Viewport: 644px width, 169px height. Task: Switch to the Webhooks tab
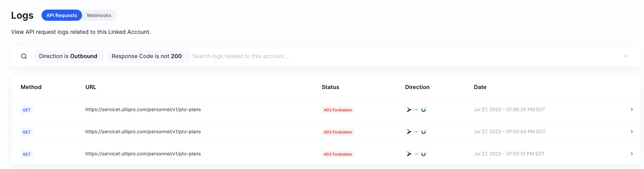pos(99,15)
